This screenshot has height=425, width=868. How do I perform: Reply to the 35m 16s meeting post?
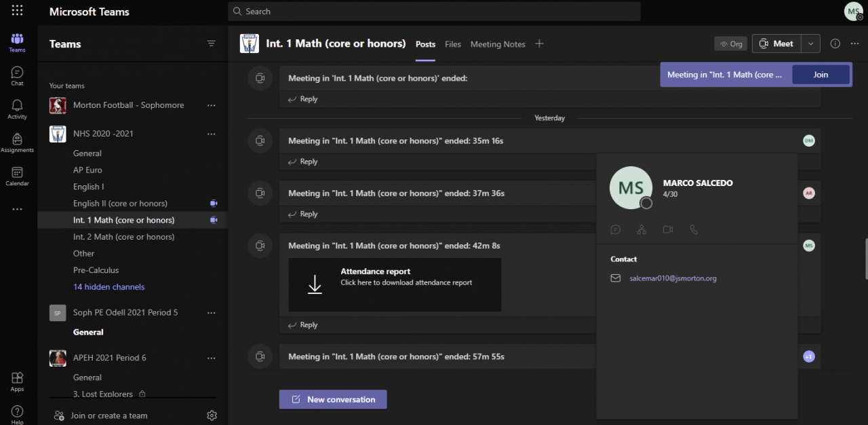pos(302,162)
